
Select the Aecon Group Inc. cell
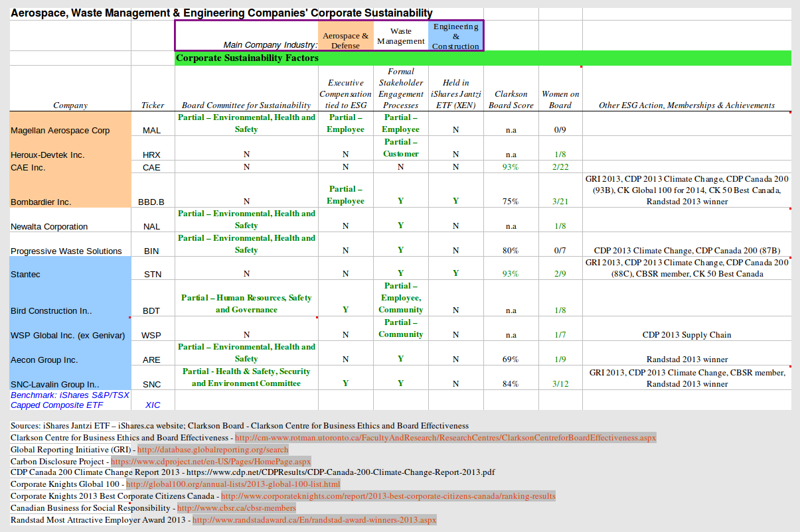[x=70, y=353]
